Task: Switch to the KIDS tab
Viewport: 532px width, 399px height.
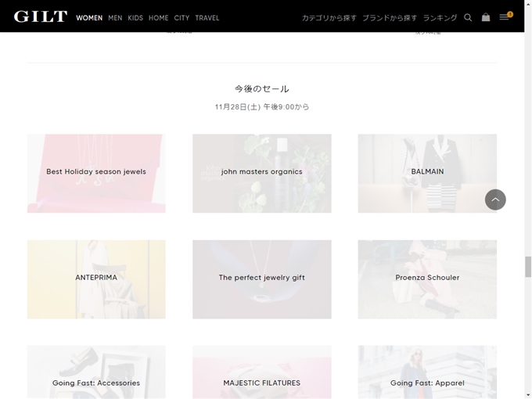Action: [135, 18]
